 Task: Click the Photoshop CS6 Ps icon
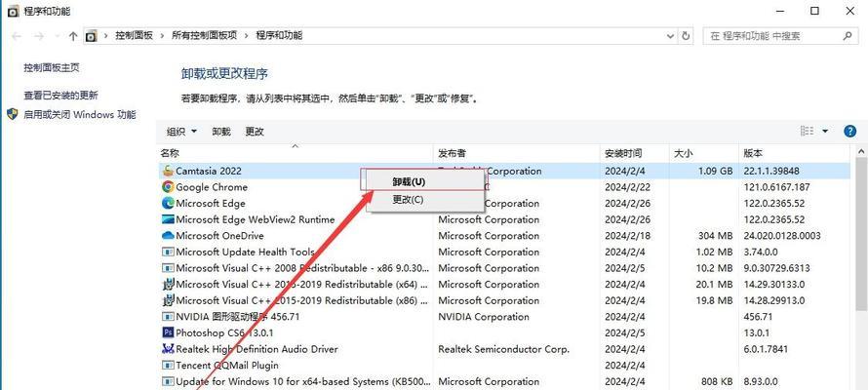point(168,332)
